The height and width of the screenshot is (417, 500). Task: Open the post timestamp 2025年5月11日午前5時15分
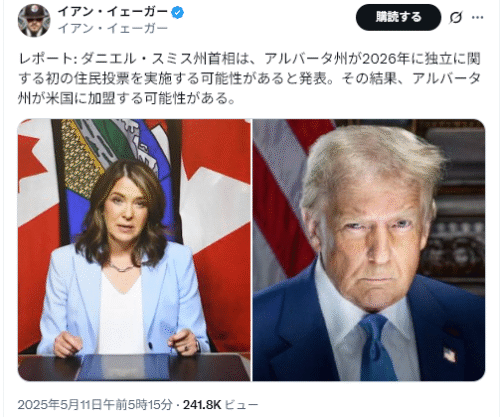pyautogui.click(x=95, y=405)
